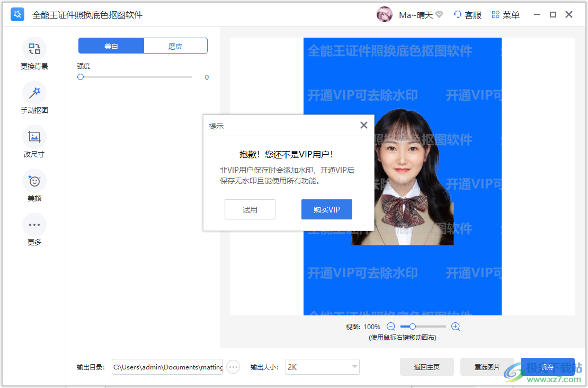
Task: Click the user avatar picture
Action: 385,15
